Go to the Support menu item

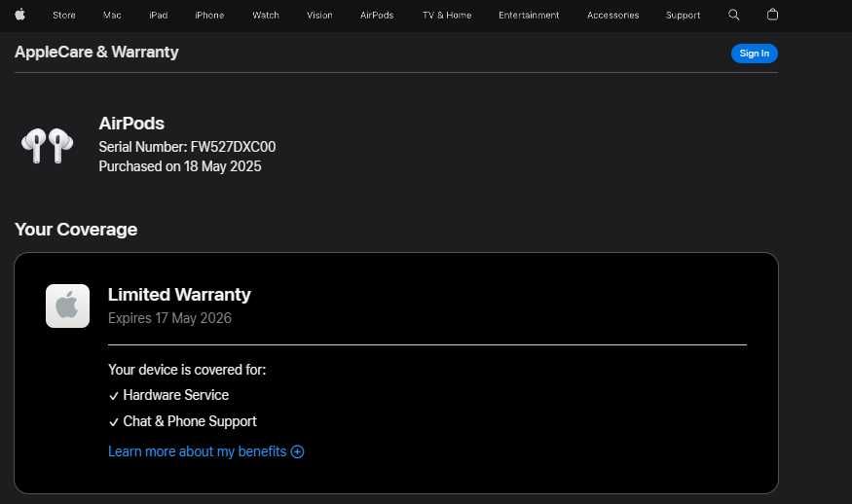click(x=683, y=16)
